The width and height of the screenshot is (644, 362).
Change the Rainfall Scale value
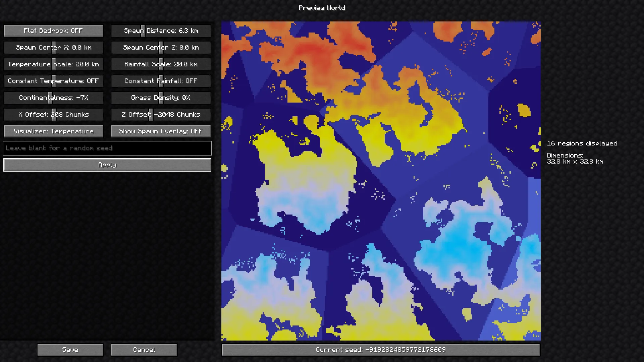pyautogui.click(x=161, y=64)
